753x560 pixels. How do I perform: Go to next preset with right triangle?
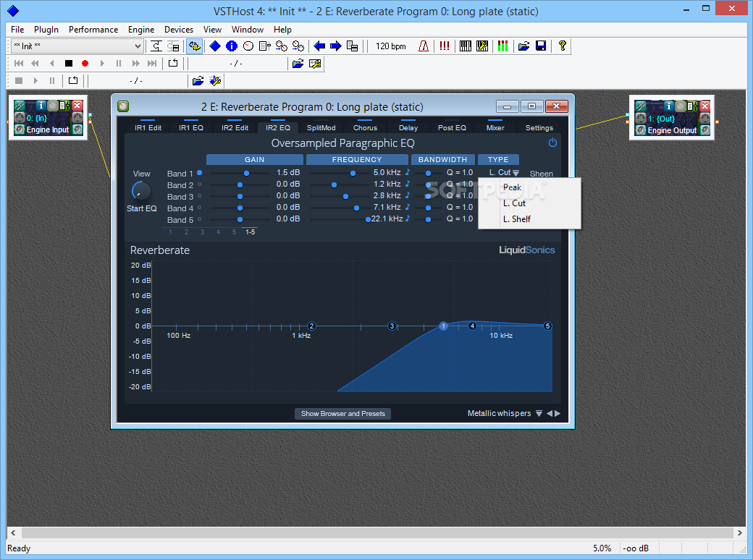(558, 413)
